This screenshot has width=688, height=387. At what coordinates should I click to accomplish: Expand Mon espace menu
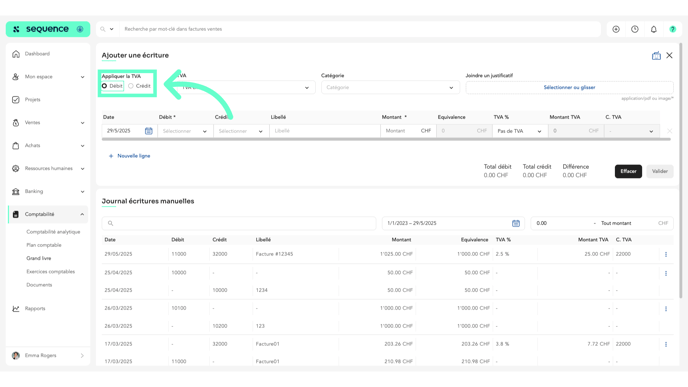tap(48, 77)
